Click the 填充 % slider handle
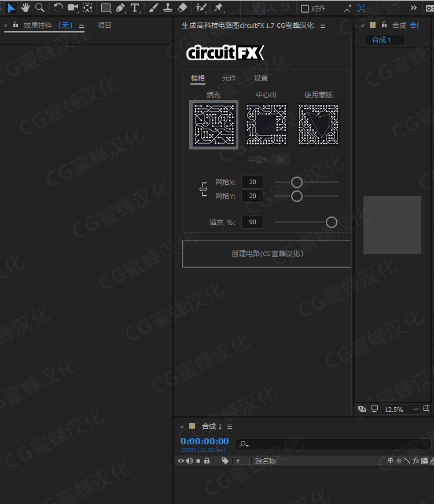The width and height of the screenshot is (434, 504). coord(332,222)
